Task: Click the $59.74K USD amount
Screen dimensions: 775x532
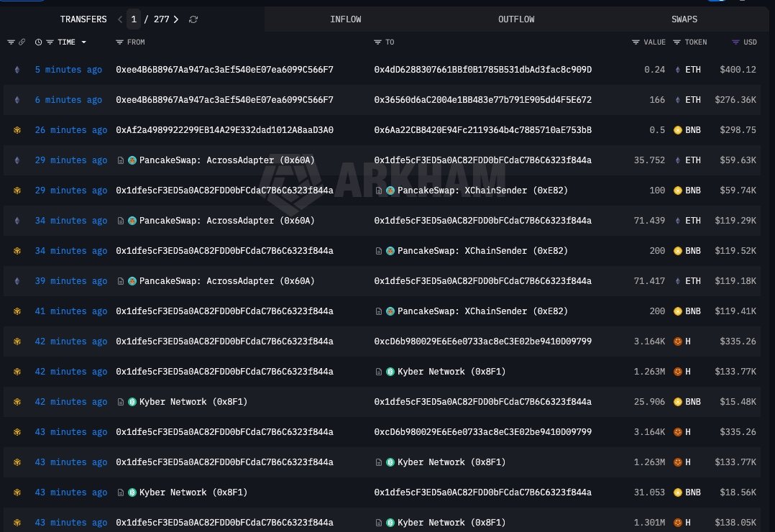Action: (x=738, y=191)
